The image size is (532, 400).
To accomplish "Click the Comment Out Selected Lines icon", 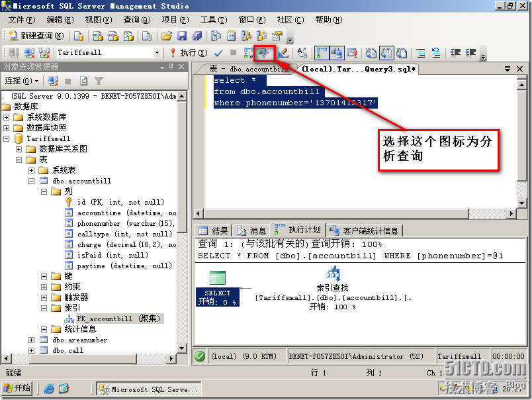I will [x=421, y=52].
